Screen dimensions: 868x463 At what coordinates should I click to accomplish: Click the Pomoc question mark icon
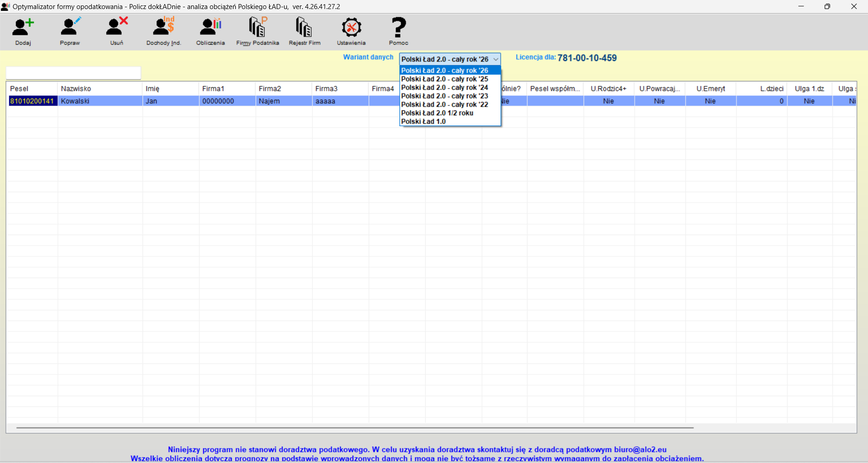(398, 28)
